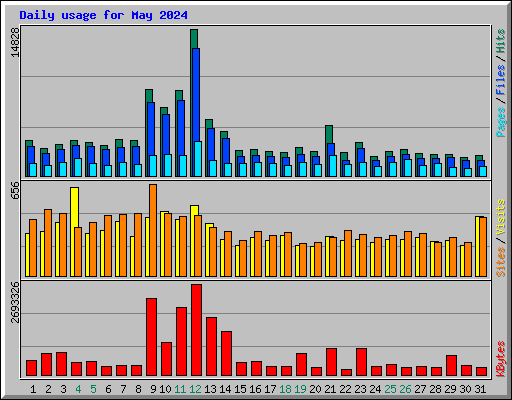Screen dimensions: 512x400
Task: Click day 3 on the x-axis
Action: coord(63,389)
